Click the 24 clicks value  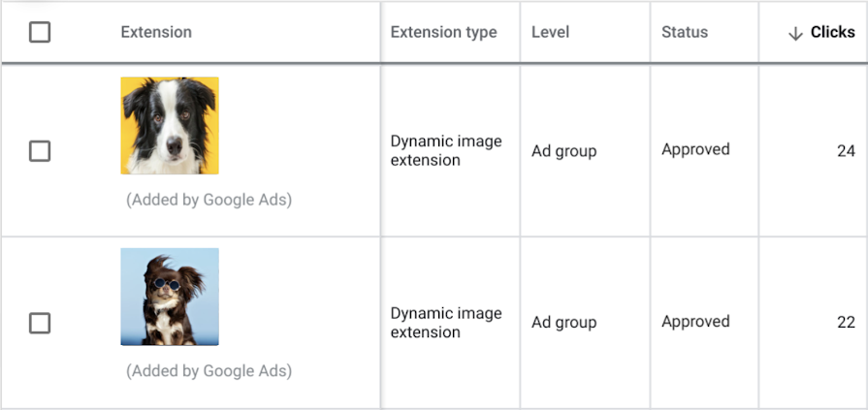846,150
